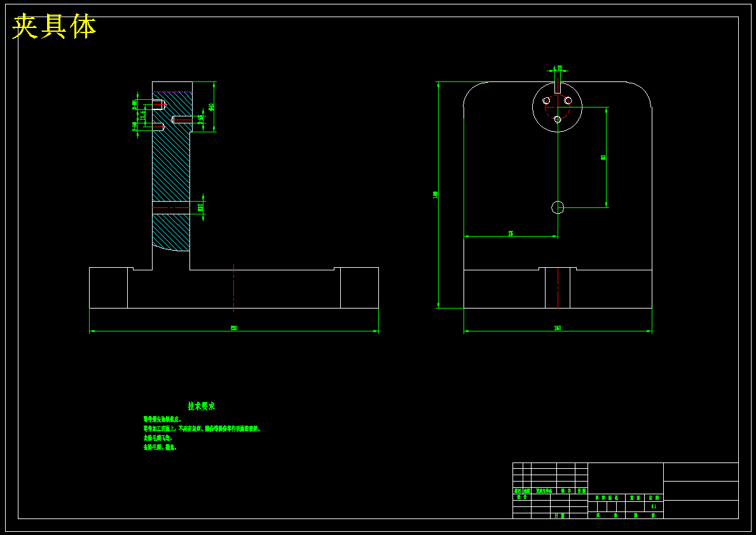Select the 技术要求 heading text
The height and width of the screenshot is (535, 756).
202,406
